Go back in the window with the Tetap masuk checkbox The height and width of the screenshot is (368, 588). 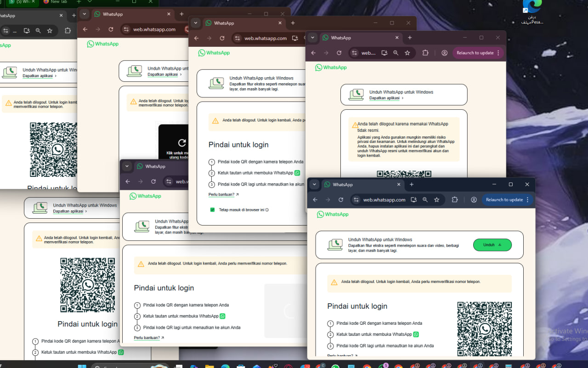click(197, 38)
